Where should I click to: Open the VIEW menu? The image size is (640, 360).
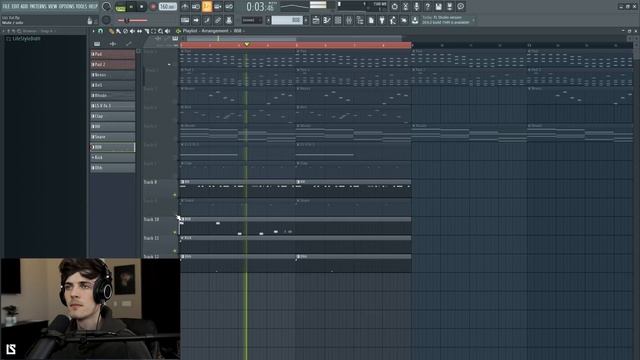tap(53, 6)
